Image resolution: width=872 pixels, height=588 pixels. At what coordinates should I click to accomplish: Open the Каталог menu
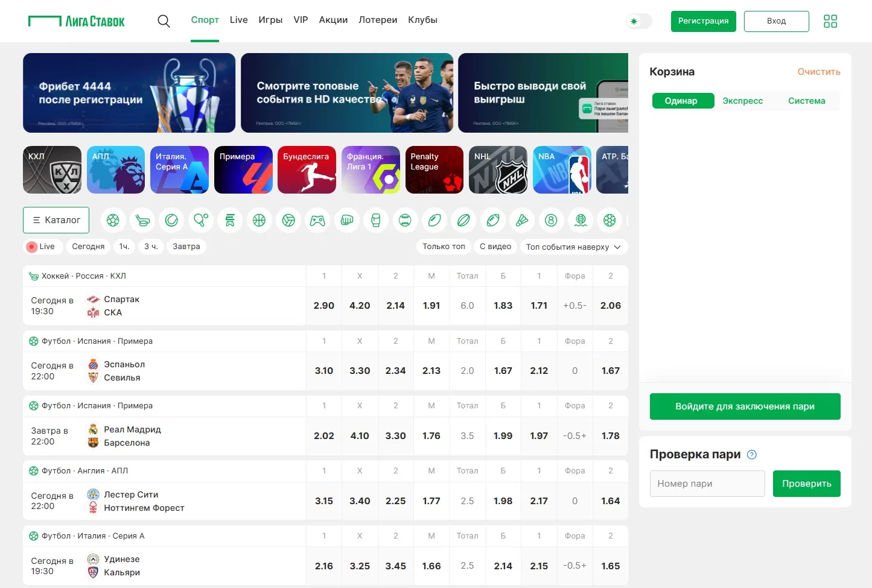[56, 220]
